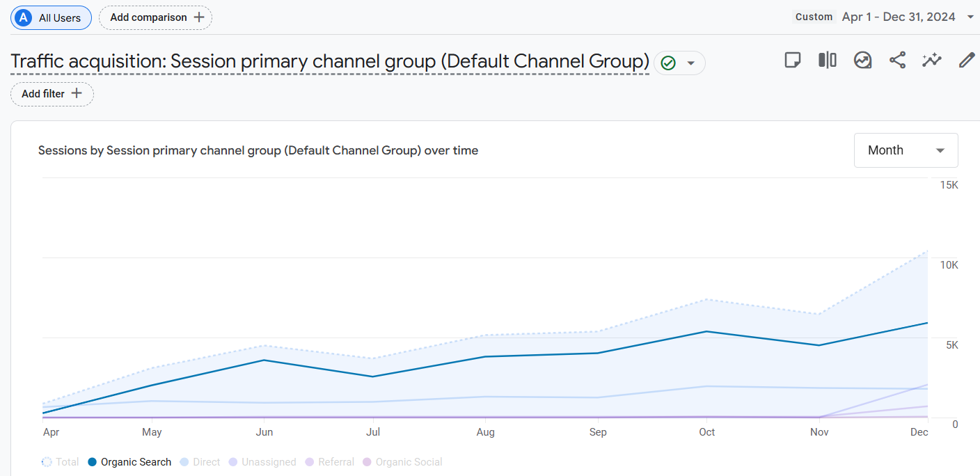Toggle the Total series in legend

pos(60,462)
